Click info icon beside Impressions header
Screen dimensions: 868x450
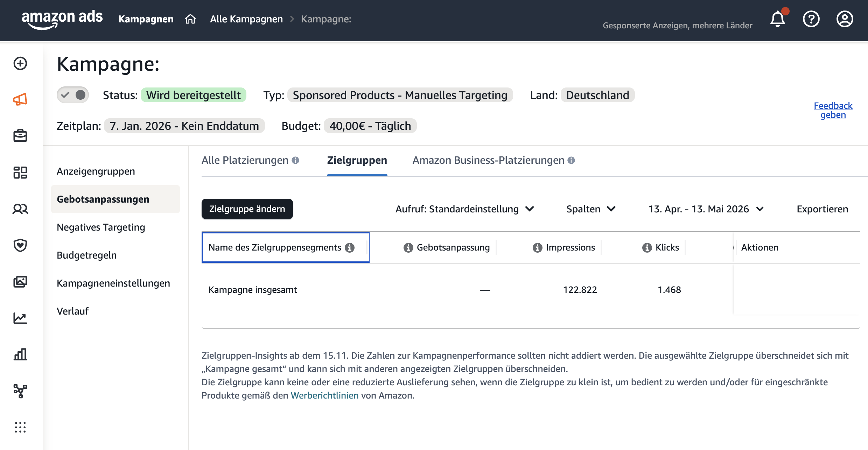point(538,248)
